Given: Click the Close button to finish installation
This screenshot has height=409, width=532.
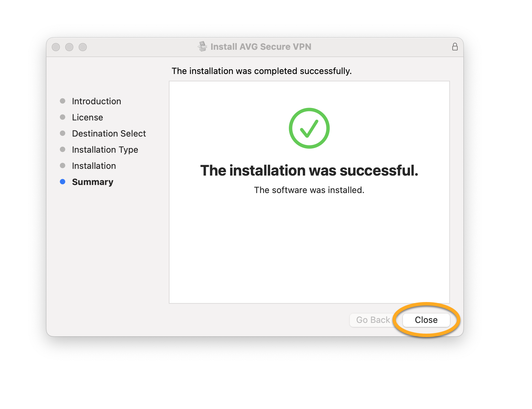Looking at the screenshot, I should pyautogui.click(x=426, y=320).
